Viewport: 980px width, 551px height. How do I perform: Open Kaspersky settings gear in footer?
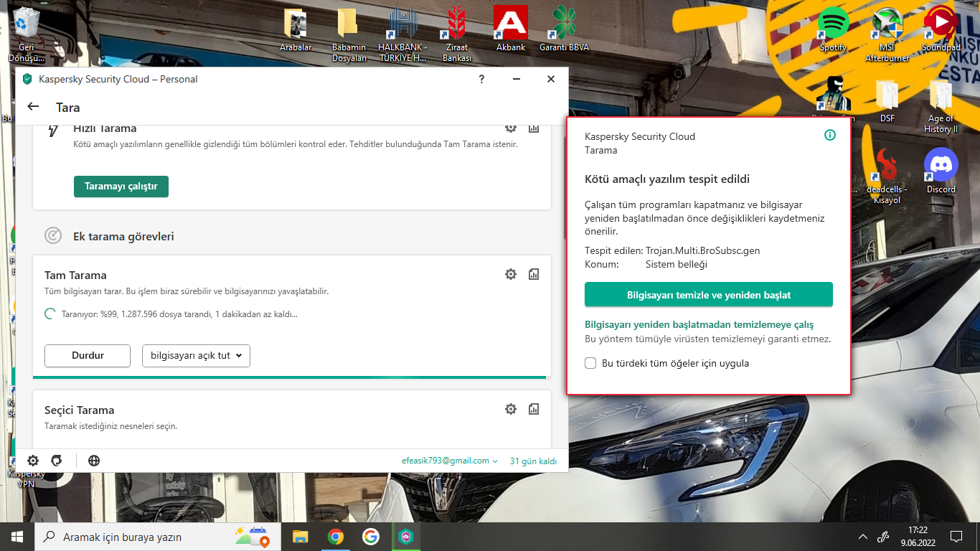33,461
